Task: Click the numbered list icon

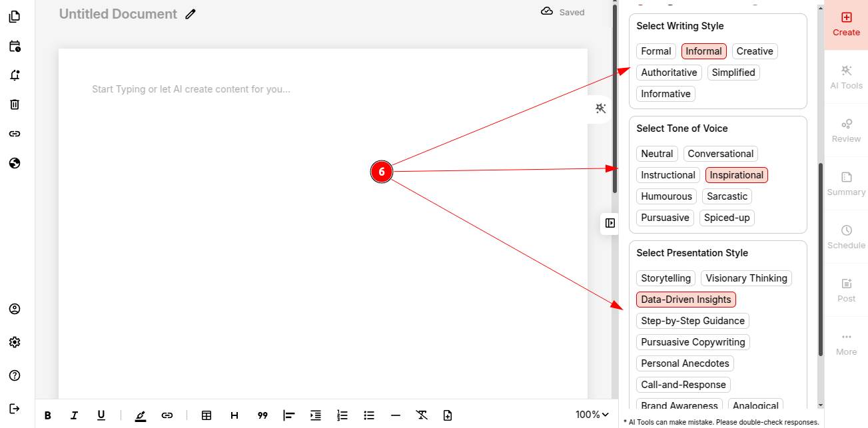Action: tap(342, 415)
